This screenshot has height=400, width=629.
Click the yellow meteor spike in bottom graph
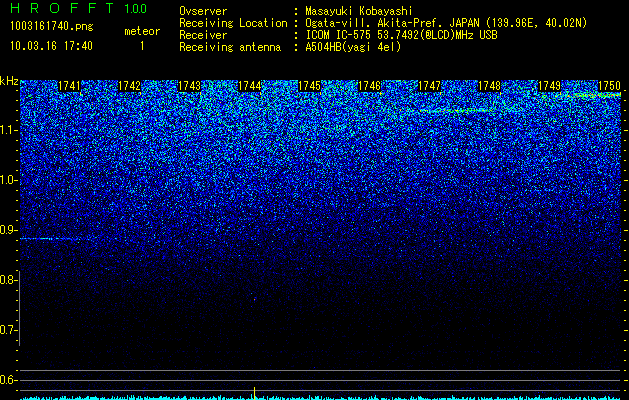[x=254, y=393]
